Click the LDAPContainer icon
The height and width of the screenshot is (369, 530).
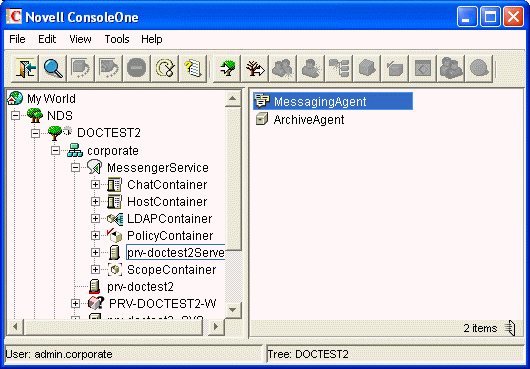tap(115, 219)
